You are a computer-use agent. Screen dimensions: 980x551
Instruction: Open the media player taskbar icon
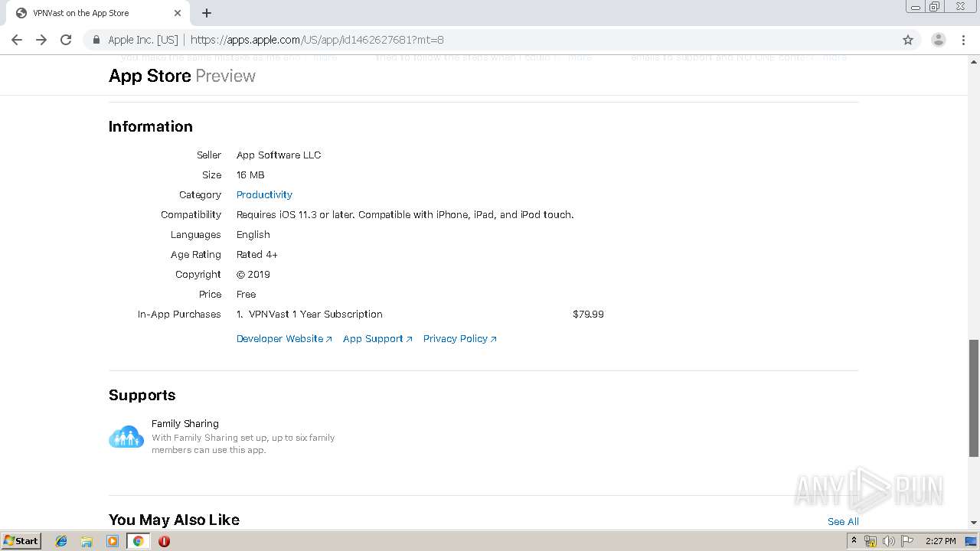(x=113, y=541)
